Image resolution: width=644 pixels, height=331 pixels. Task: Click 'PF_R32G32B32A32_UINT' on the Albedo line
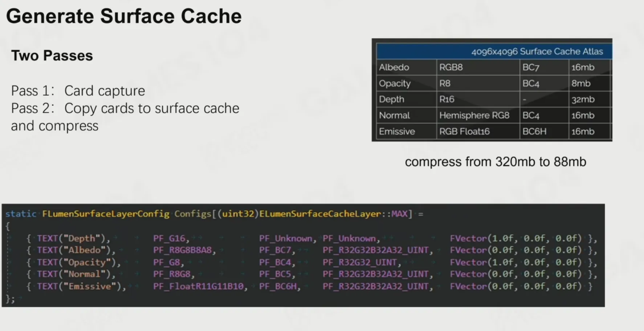click(x=376, y=250)
